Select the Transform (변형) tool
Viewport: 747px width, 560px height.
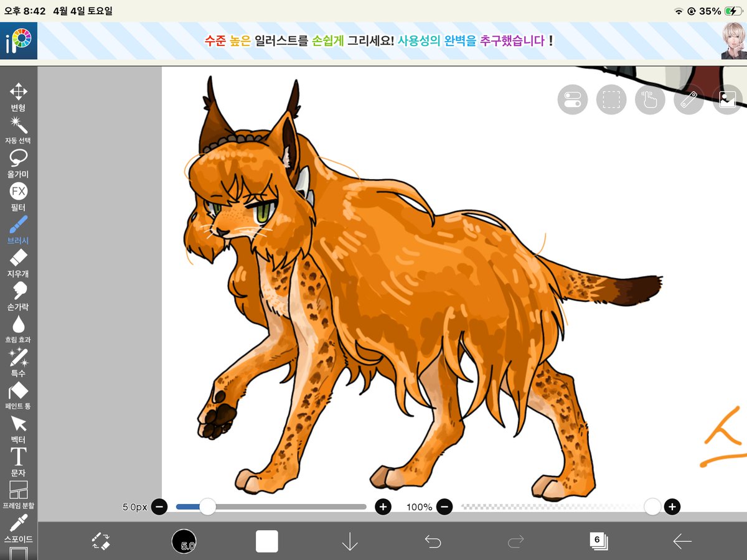(19, 97)
